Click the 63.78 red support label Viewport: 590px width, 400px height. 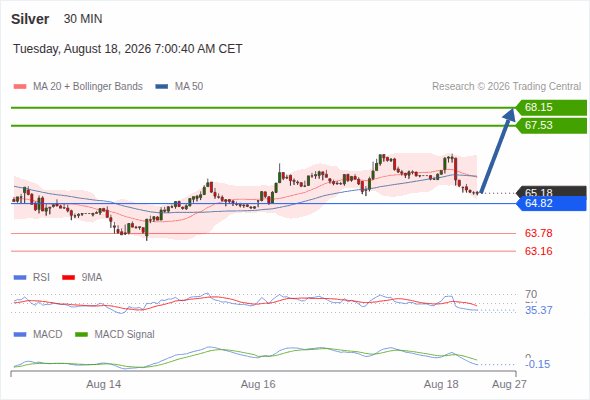coord(538,233)
